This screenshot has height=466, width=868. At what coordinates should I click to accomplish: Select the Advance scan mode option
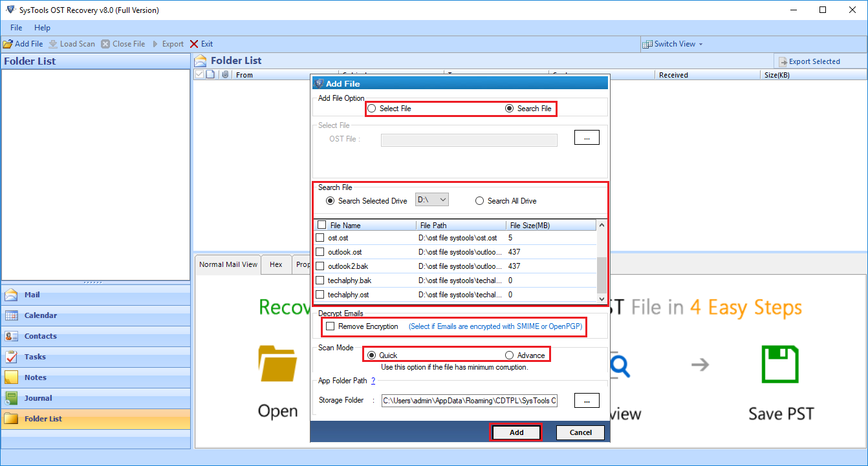click(x=510, y=355)
